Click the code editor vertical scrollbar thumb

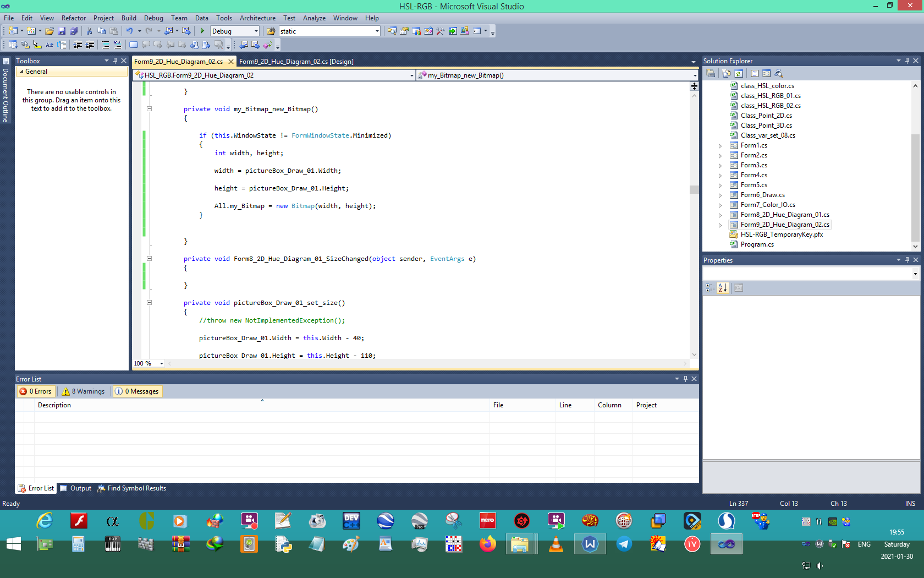[694, 189]
